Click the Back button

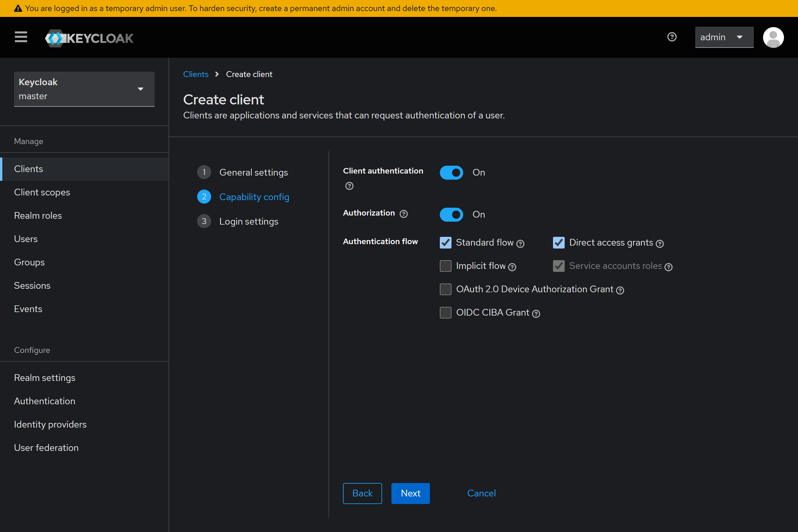click(x=362, y=493)
